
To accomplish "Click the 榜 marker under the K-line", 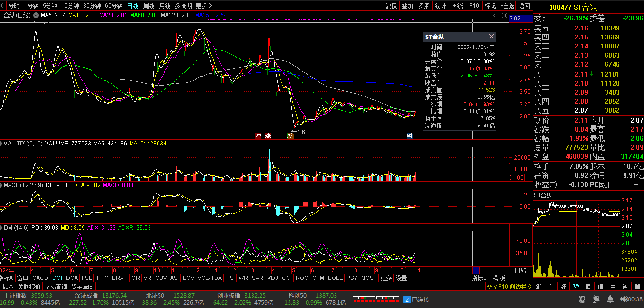I will pos(290,136).
